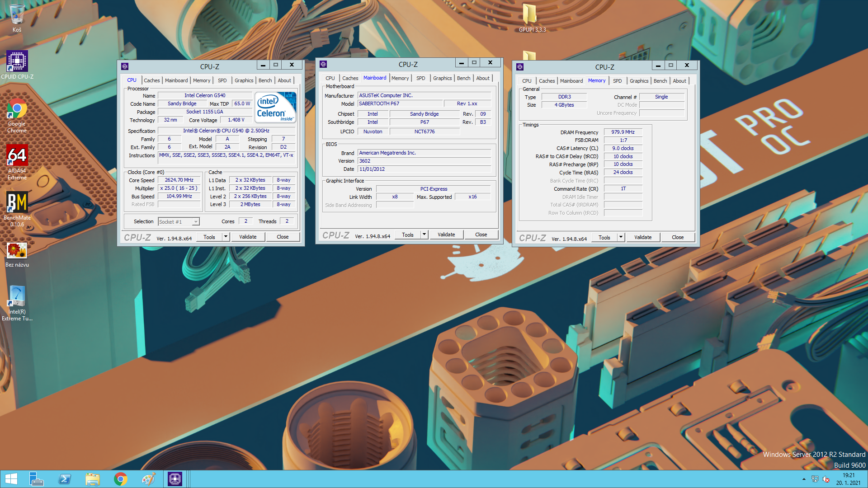868x488 pixels.
Task: Click the Intel Celeron G540 name field
Action: 205,95
